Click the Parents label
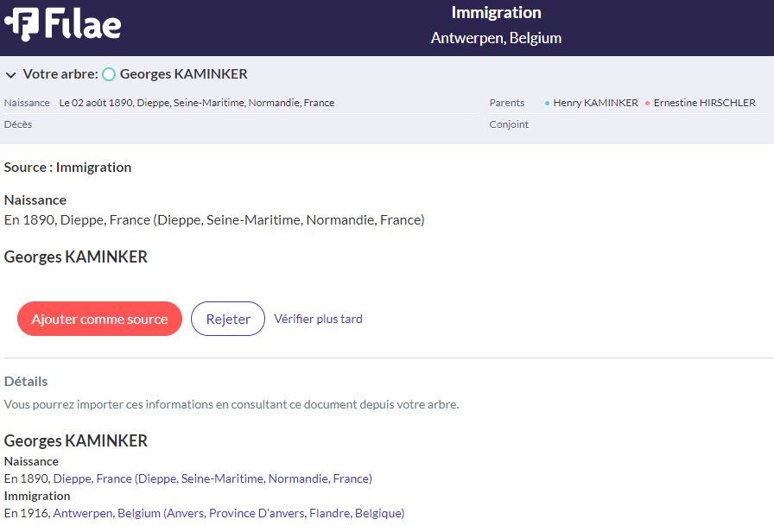The image size is (774, 532). pos(507,103)
